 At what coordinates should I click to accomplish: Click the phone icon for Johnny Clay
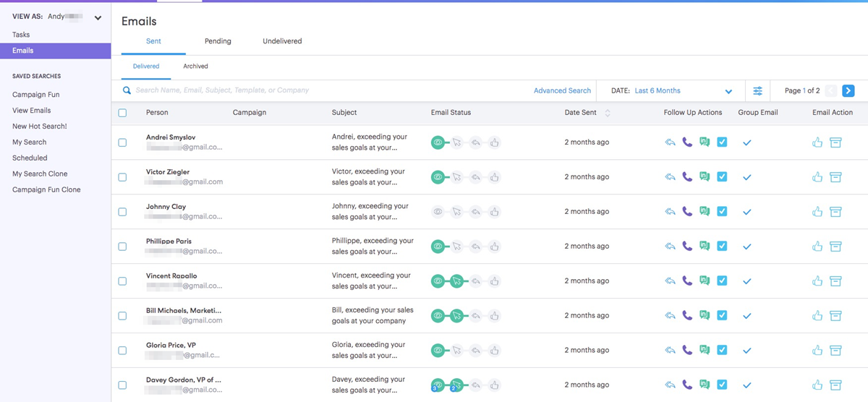687,212
